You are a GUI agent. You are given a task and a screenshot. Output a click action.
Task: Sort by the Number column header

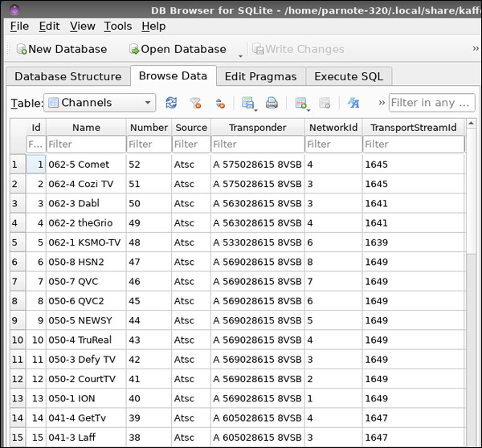pos(149,128)
